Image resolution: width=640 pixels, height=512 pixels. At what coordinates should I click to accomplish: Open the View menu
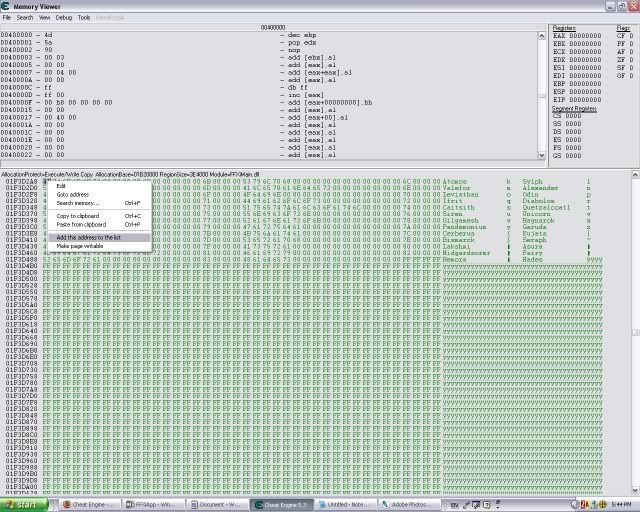tap(44, 18)
